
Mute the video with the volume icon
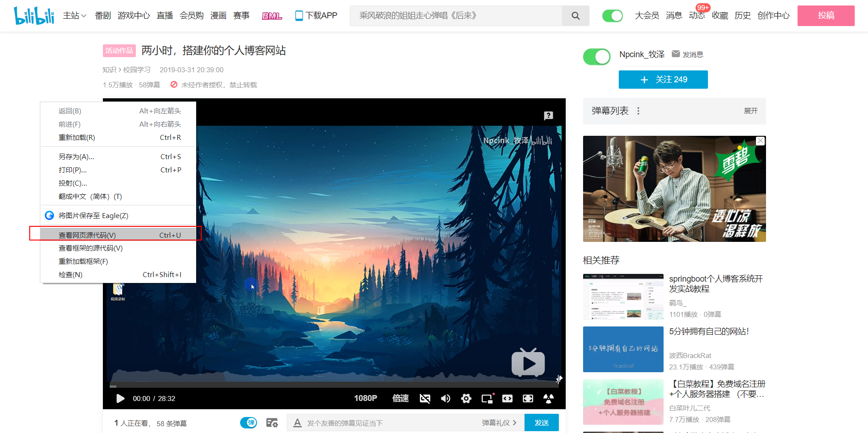click(x=445, y=399)
